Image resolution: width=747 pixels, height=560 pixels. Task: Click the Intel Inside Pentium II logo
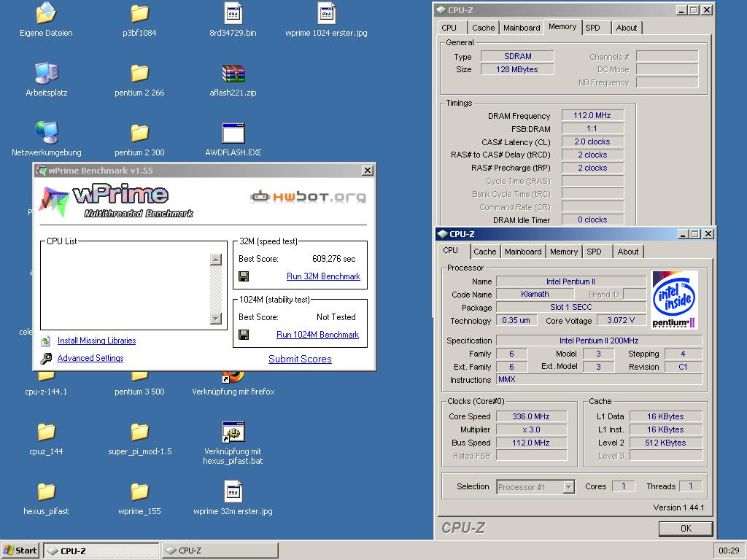[674, 300]
